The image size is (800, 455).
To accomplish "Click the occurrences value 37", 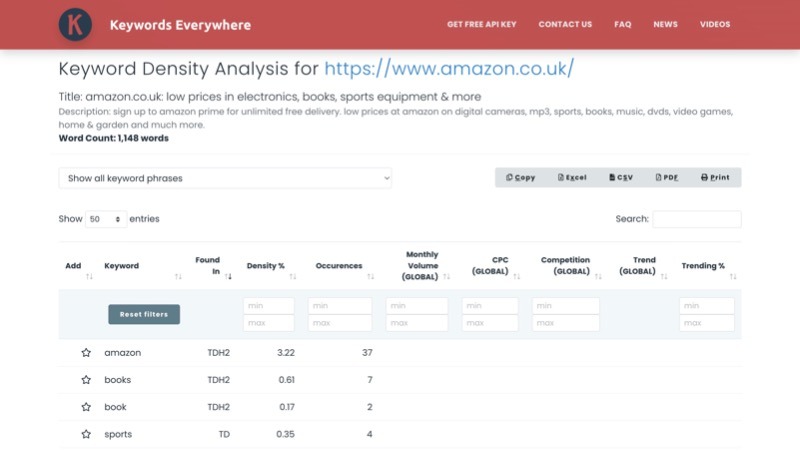I will tap(367, 352).
